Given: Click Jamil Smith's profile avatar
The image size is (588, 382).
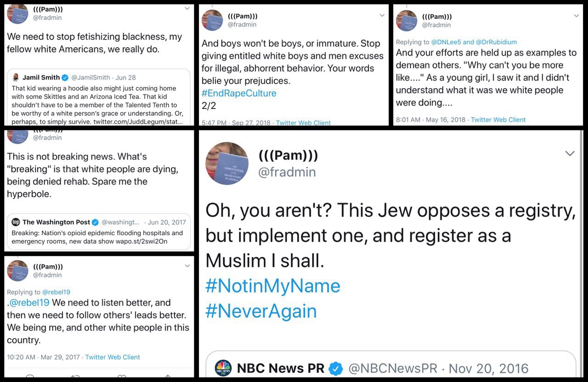Looking at the screenshot, I should pyautogui.click(x=16, y=78).
